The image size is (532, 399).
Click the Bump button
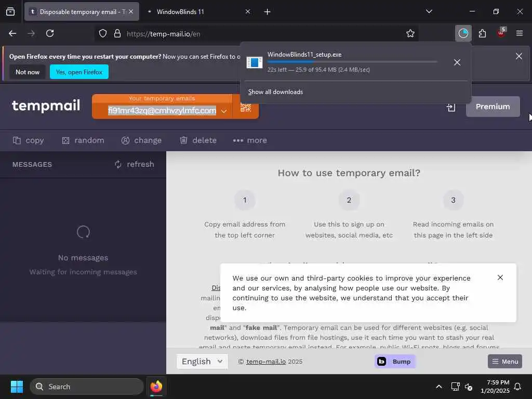[x=395, y=362]
